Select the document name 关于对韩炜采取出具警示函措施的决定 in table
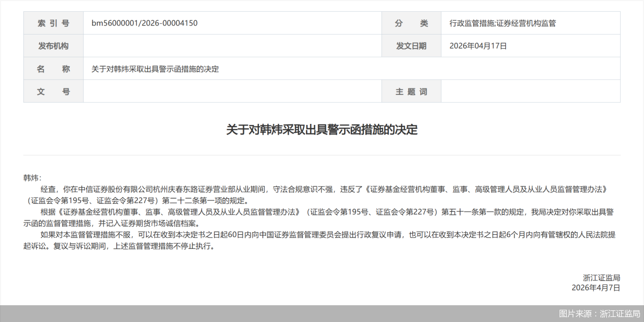The image size is (644, 322). click(x=155, y=69)
